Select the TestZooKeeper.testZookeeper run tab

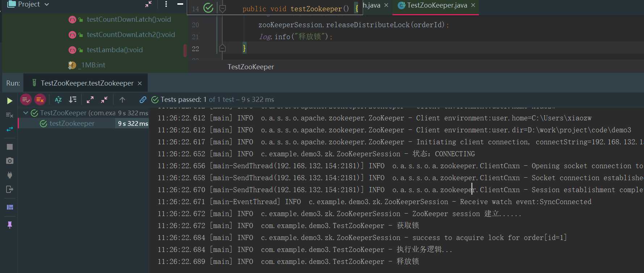pyautogui.click(x=87, y=83)
